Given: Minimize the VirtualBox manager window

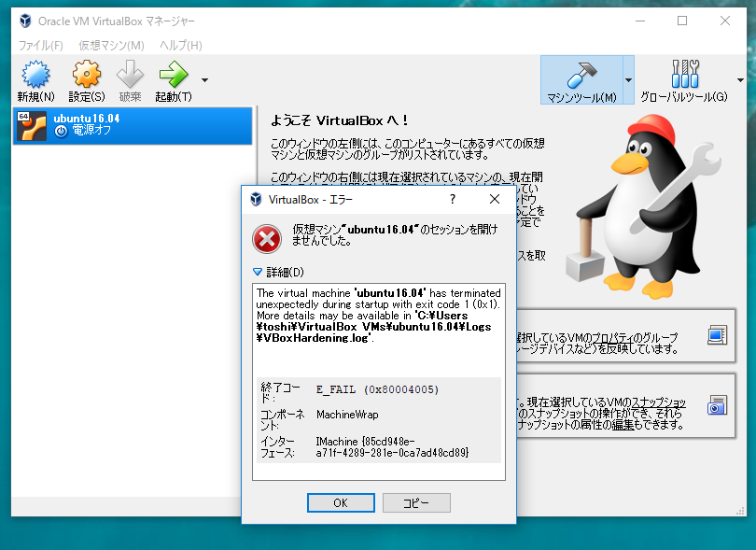Looking at the screenshot, I should [x=640, y=21].
